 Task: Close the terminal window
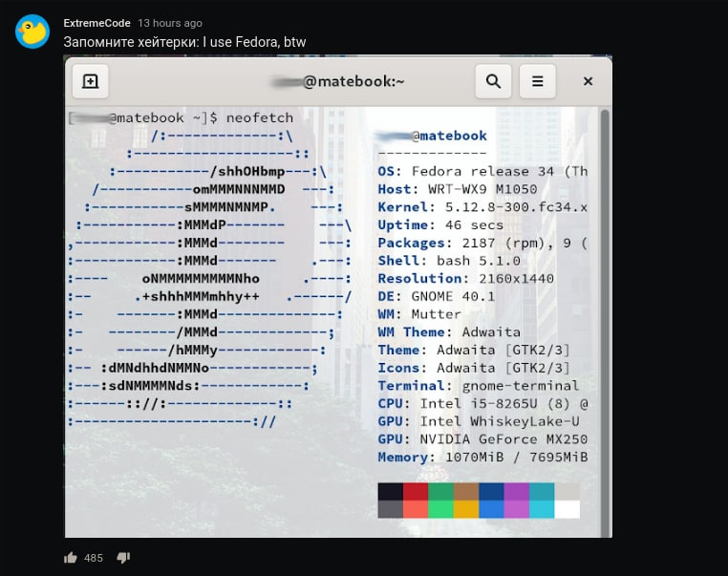click(588, 81)
